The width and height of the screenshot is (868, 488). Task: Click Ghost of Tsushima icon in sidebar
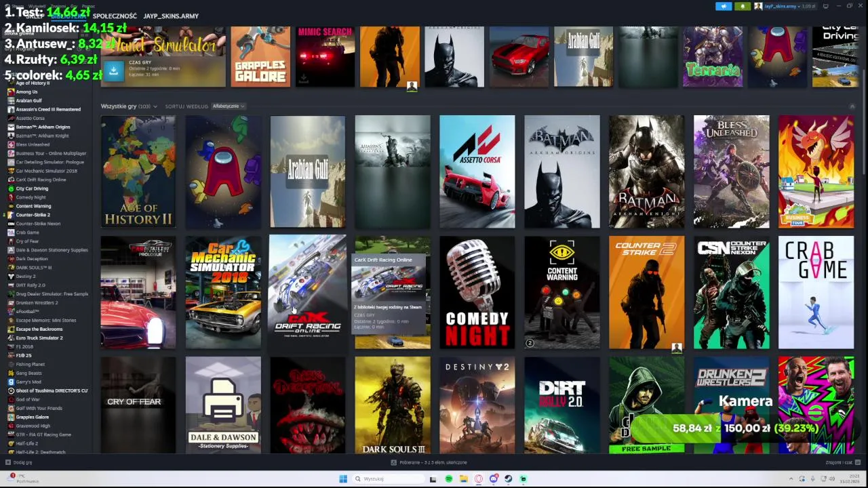coord(11,390)
